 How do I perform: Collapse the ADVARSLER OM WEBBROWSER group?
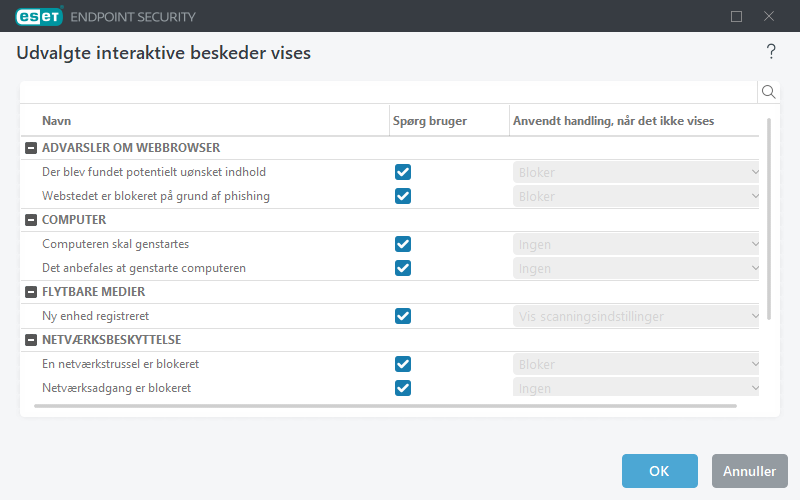31,148
